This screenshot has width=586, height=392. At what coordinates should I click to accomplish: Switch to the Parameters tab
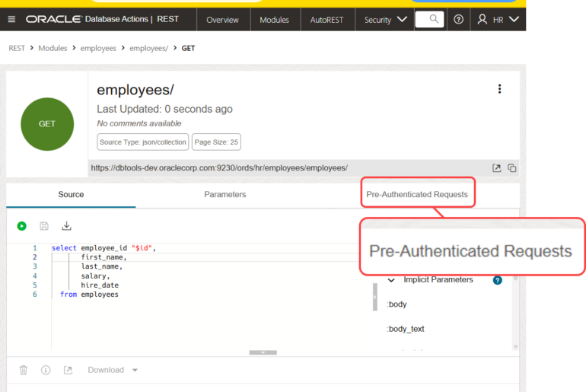[225, 194]
